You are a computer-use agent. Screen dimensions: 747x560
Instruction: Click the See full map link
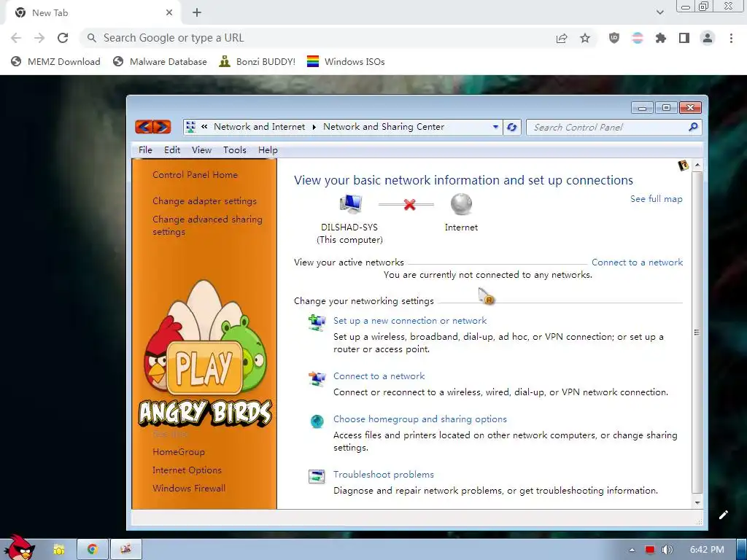(656, 199)
